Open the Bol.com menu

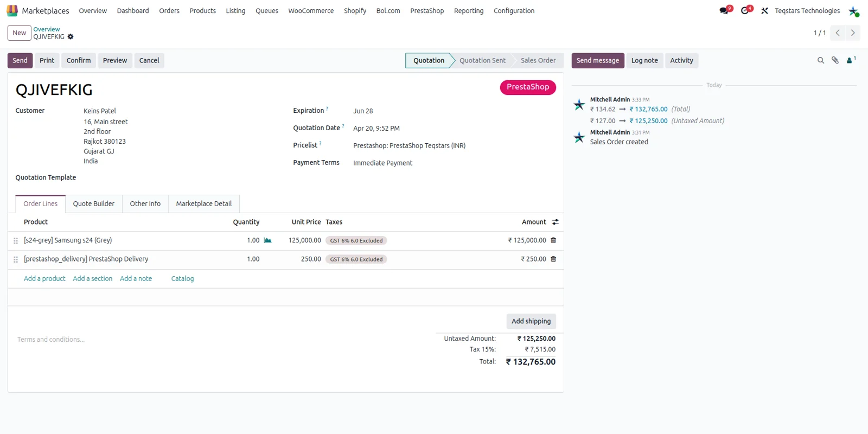[x=388, y=11]
